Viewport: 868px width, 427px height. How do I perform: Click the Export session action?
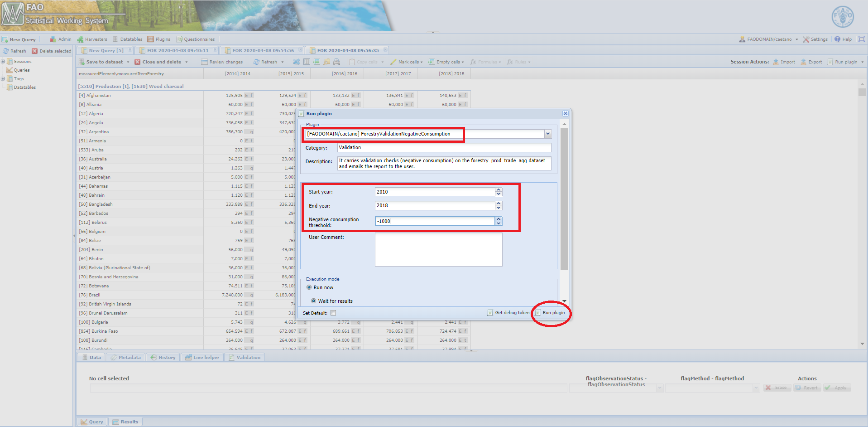tap(811, 62)
